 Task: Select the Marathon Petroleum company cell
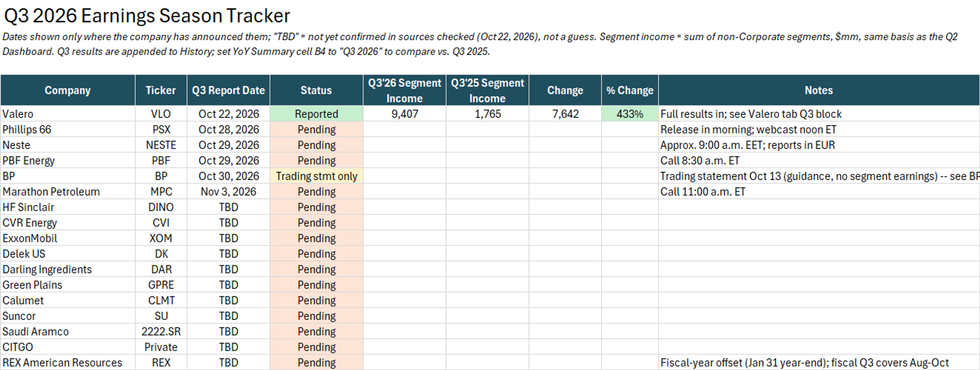point(68,192)
